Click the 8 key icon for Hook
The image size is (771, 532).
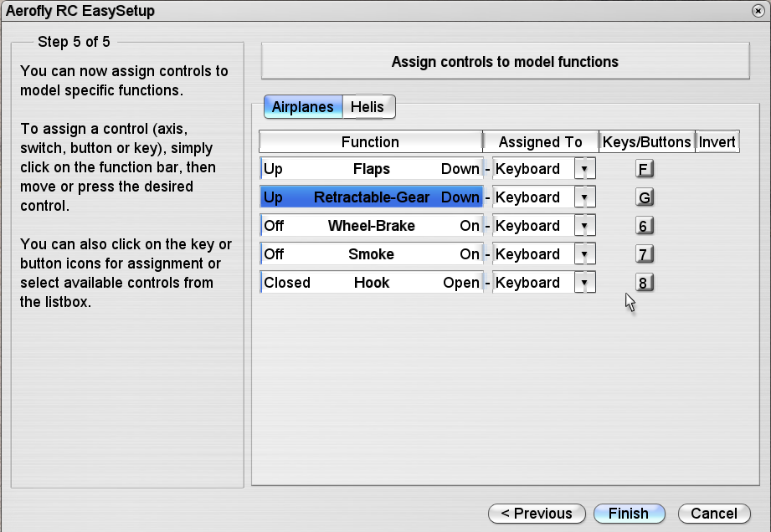(644, 284)
